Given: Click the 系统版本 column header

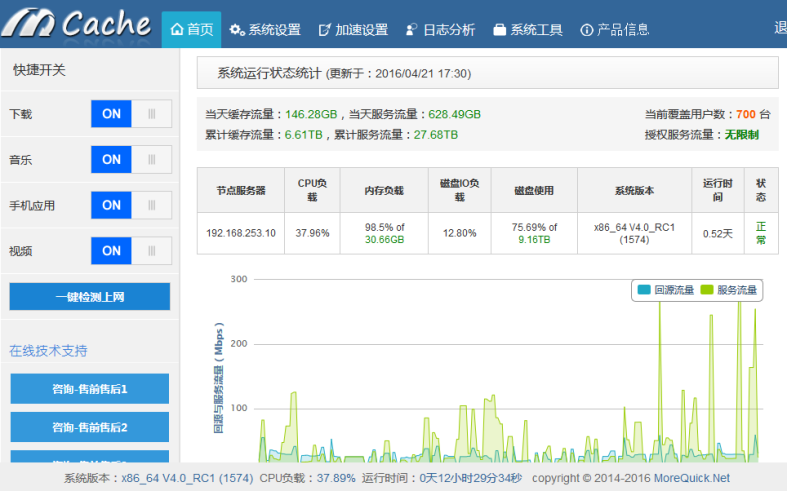Looking at the screenshot, I should click(x=634, y=190).
